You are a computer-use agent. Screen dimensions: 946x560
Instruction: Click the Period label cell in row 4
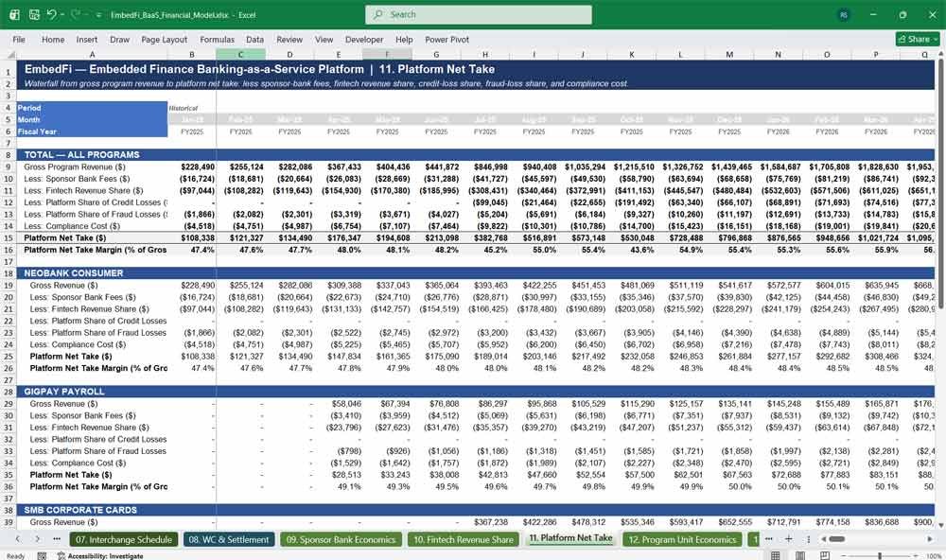click(x=93, y=108)
